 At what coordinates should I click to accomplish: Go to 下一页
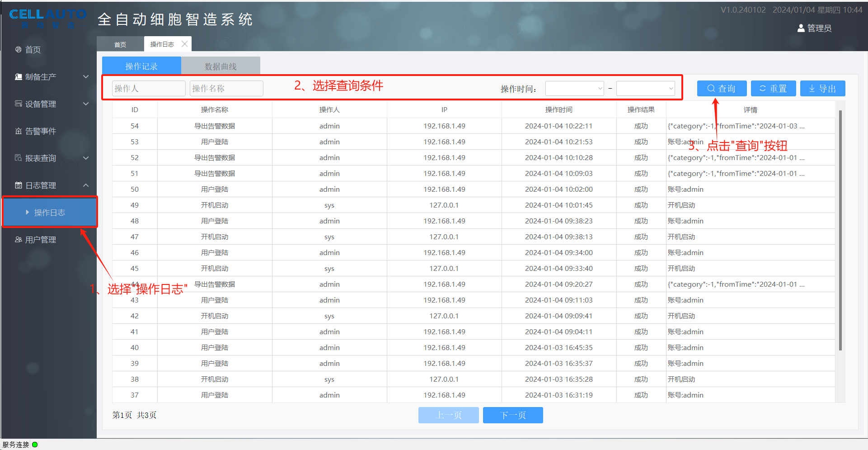[x=513, y=415]
